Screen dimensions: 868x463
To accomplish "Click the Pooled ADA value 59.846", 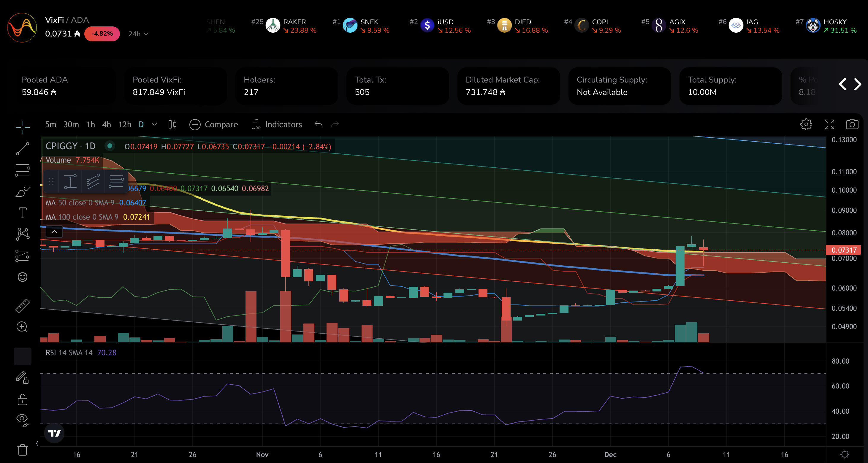I will 39,92.
